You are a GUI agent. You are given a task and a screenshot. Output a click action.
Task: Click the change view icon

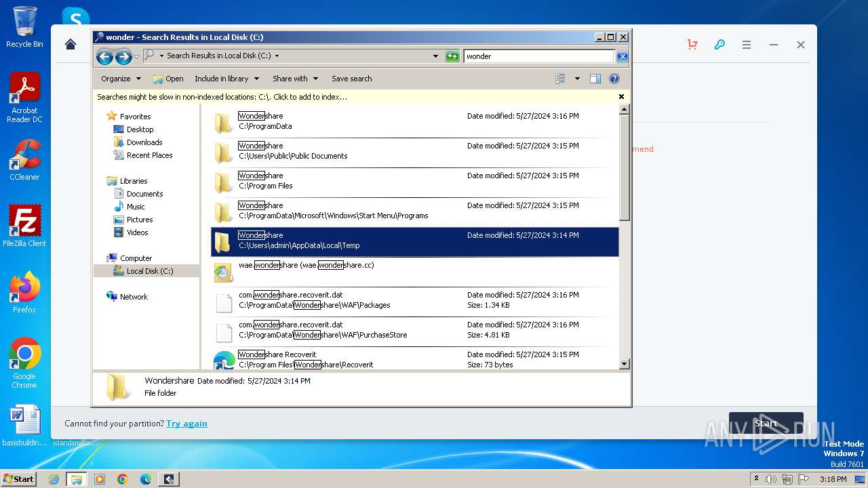click(x=561, y=79)
